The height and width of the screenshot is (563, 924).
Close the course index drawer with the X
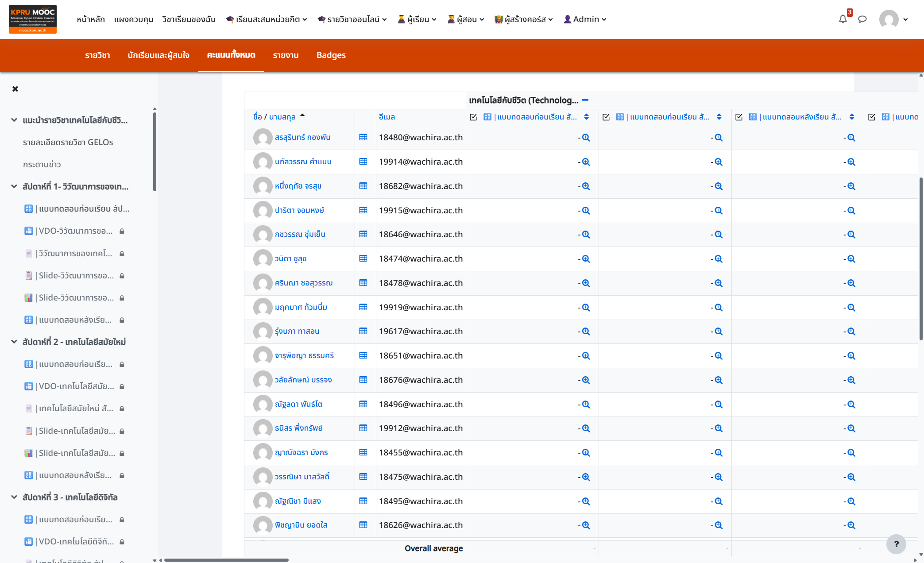[x=15, y=89]
